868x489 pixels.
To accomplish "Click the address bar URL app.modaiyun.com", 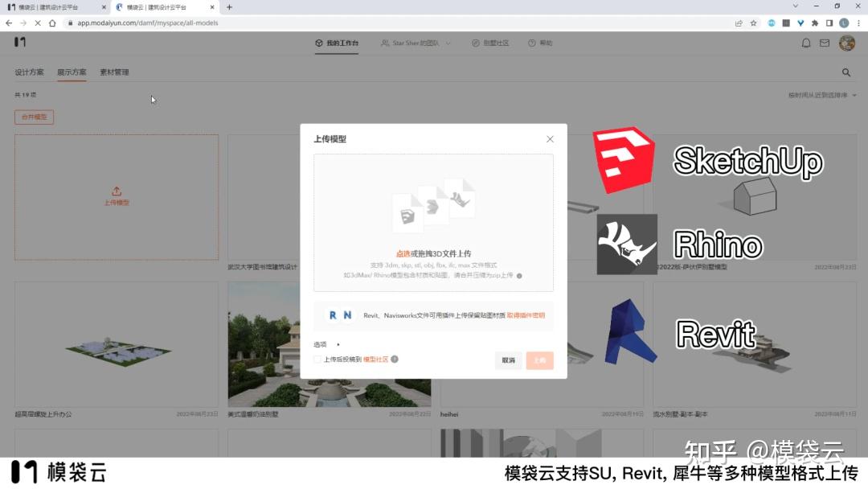I will [x=148, y=23].
